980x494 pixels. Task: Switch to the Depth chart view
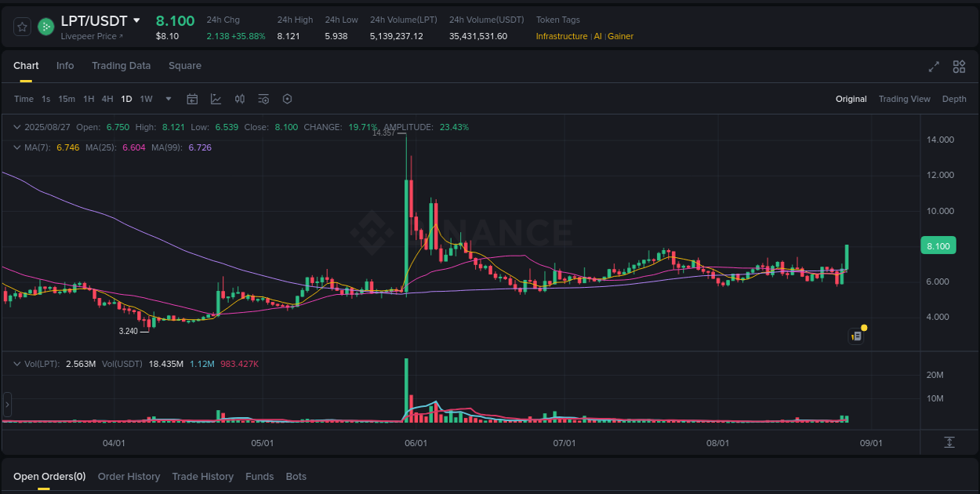954,99
